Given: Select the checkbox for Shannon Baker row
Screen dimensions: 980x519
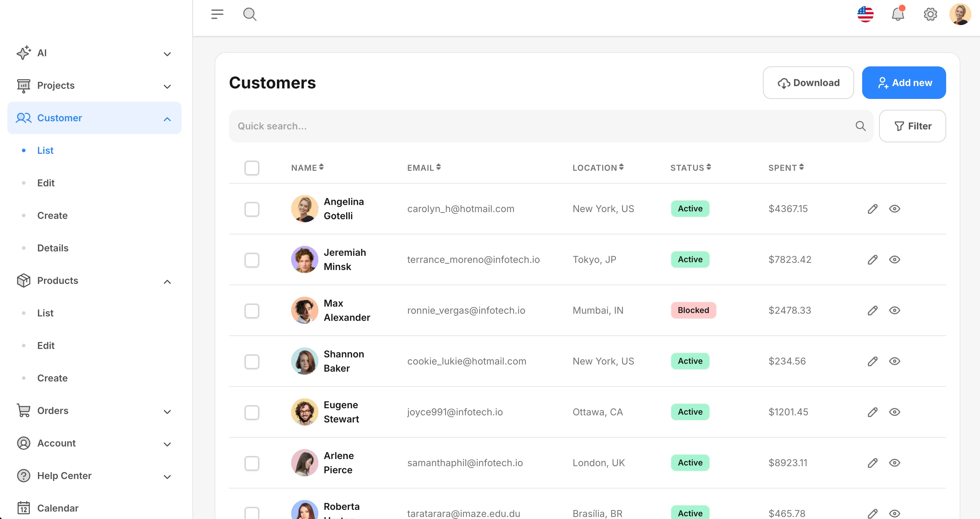Looking at the screenshot, I should coord(252,361).
